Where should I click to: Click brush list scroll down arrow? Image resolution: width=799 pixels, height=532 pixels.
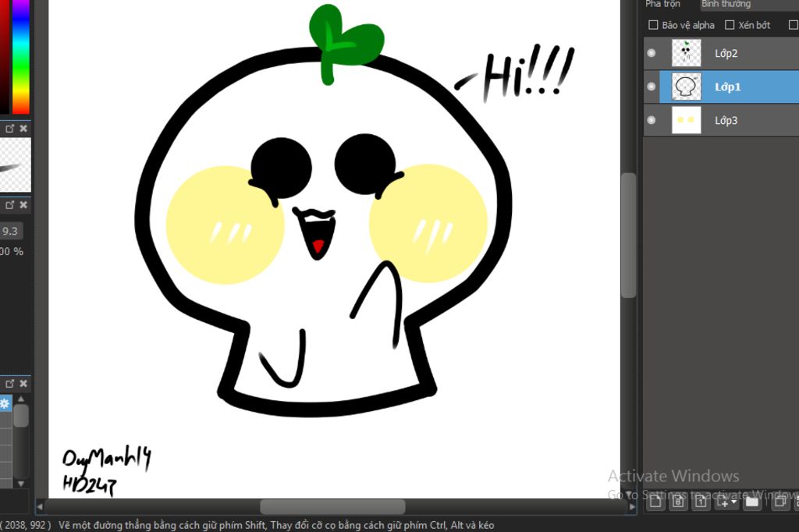click(21, 484)
